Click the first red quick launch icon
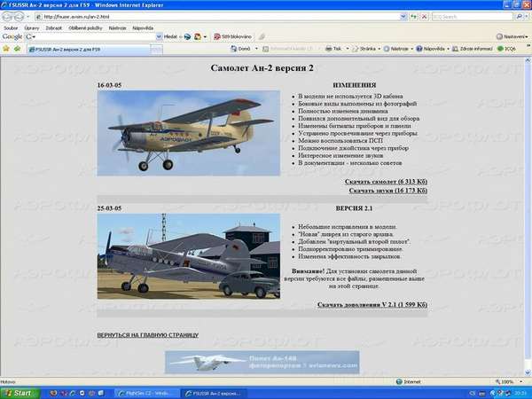Screen dimensions: 532x399 (x=53, y=393)
